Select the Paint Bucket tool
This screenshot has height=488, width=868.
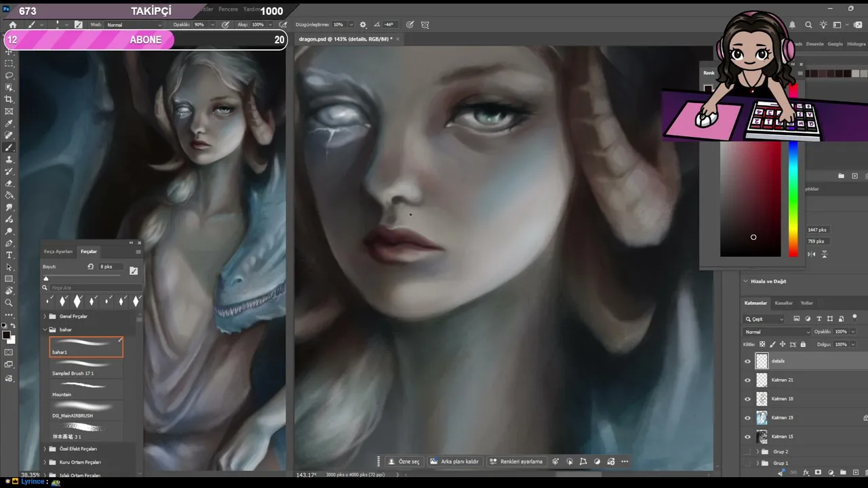(9, 195)
